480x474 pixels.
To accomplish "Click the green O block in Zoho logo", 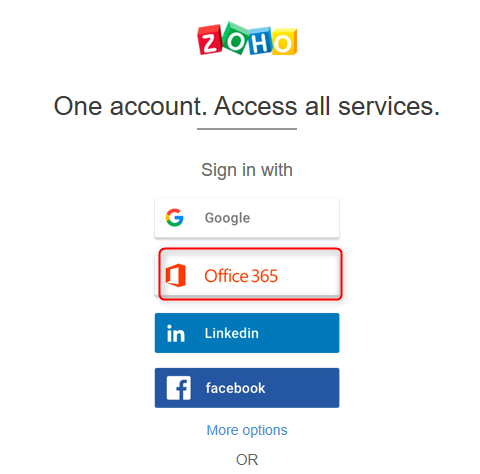I will pos(236,38).
